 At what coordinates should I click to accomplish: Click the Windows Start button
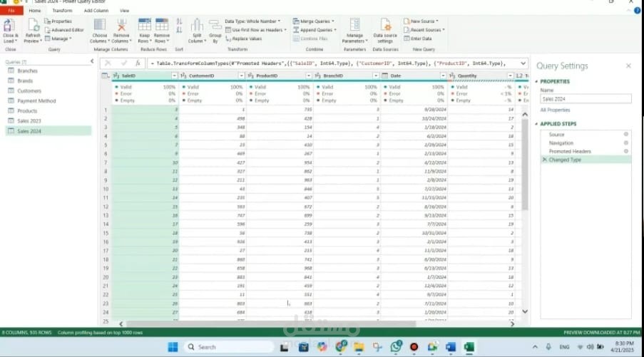click(x=173, y=347)
